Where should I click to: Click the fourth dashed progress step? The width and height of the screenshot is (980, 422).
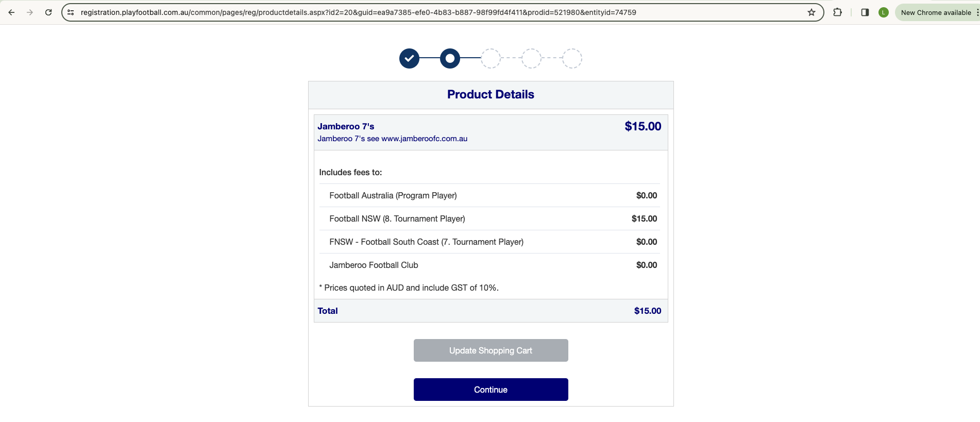[531, 58]
